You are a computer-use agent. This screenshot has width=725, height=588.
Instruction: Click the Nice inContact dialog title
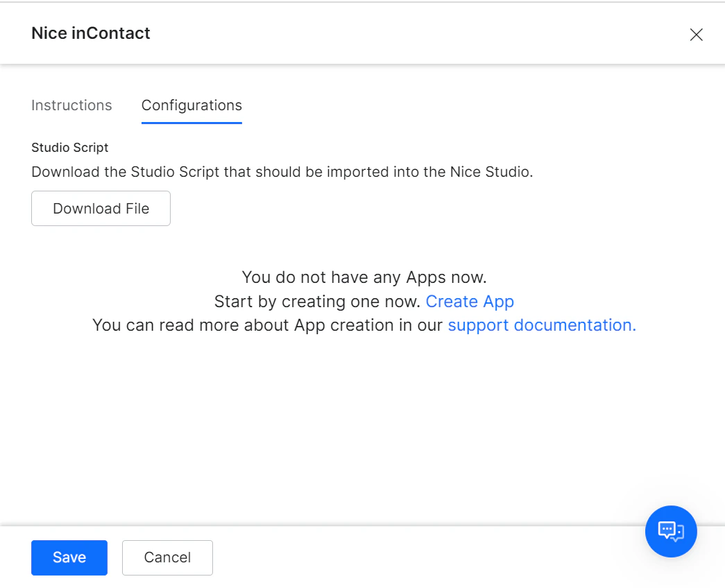pos(90,33)
